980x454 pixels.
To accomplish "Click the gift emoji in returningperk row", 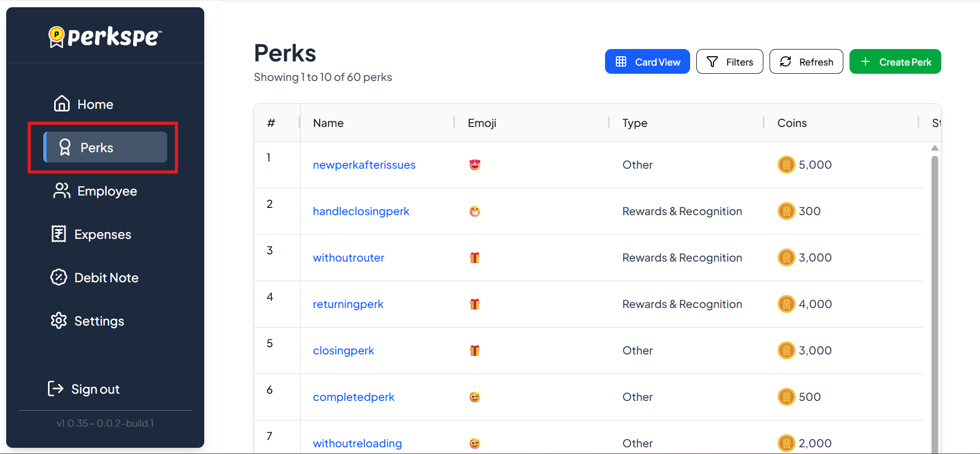I will click(475, 304).
